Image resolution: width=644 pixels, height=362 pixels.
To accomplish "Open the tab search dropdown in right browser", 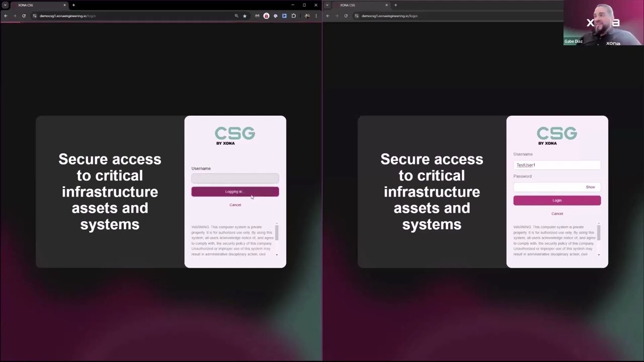I will point(327,5).
